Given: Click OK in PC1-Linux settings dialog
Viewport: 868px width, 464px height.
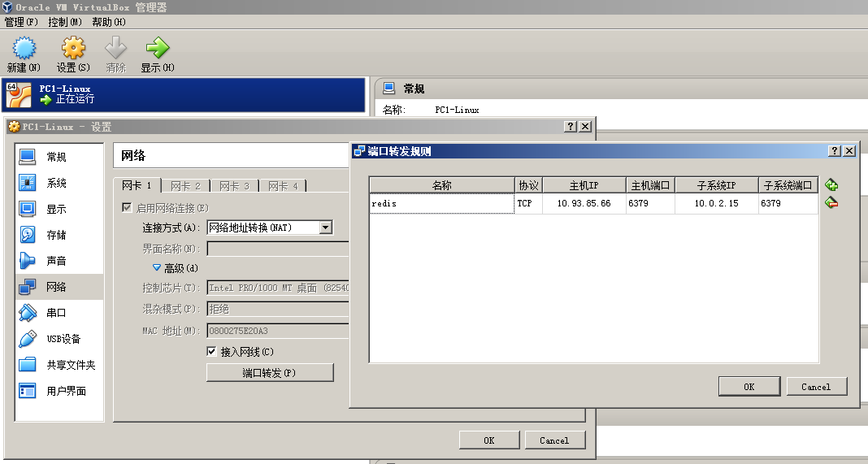Looking at the screenshot, I should point(488,440).
